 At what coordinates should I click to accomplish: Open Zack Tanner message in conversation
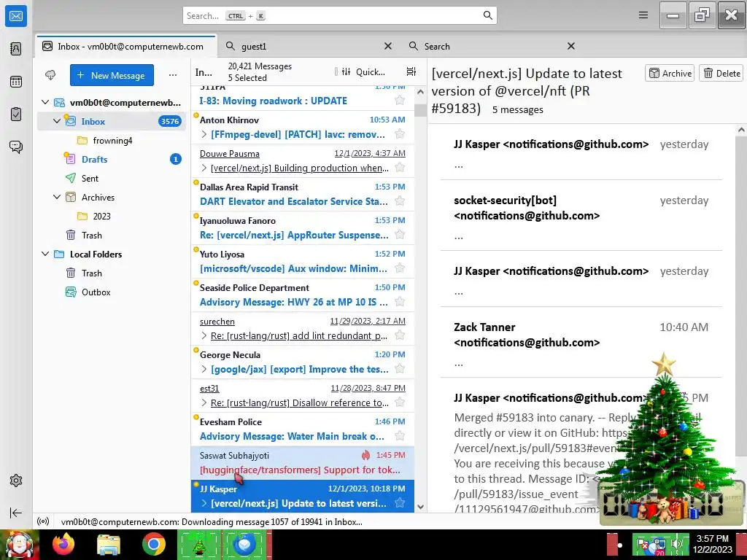[581, 343]
